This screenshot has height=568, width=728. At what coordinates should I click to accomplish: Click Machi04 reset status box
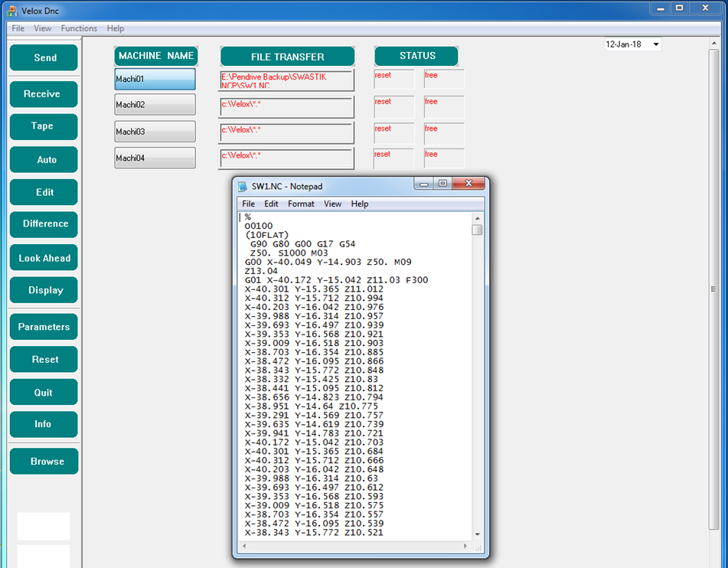pyautogui.click(x=393, y=158)
